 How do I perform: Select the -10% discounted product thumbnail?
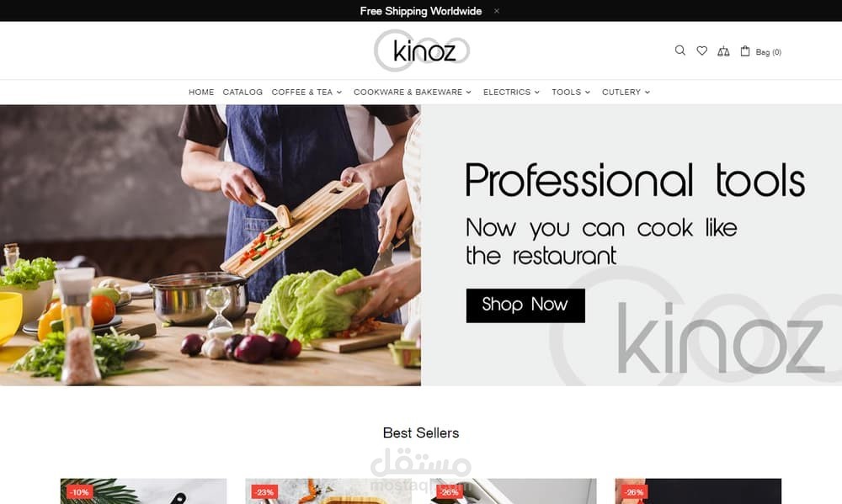pos(143,491)
